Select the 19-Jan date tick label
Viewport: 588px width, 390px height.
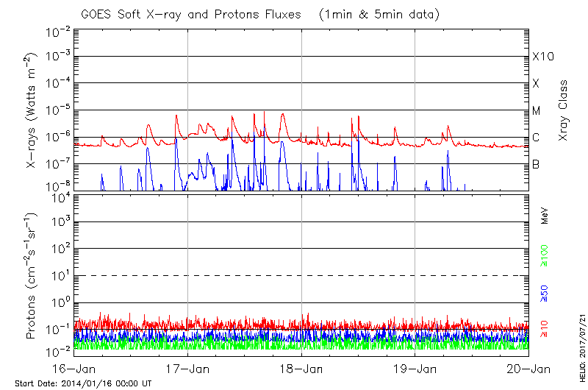tap(415, 369)
